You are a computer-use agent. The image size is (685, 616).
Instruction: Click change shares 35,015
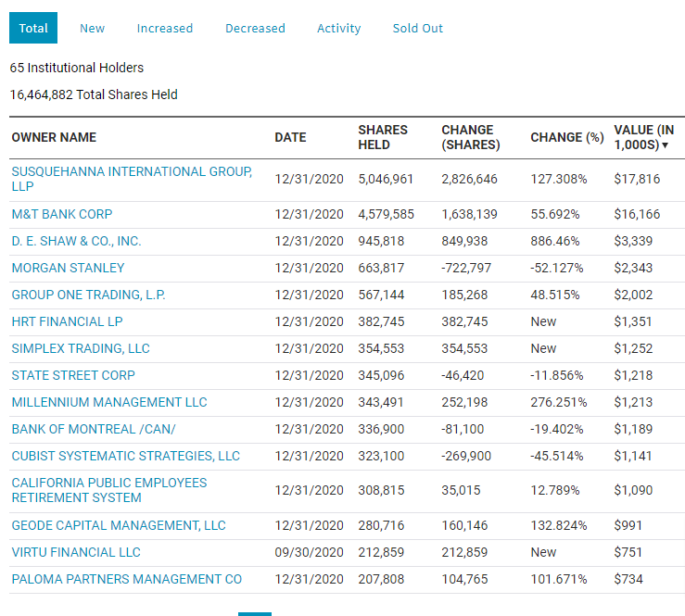click(x=461, y=490)
